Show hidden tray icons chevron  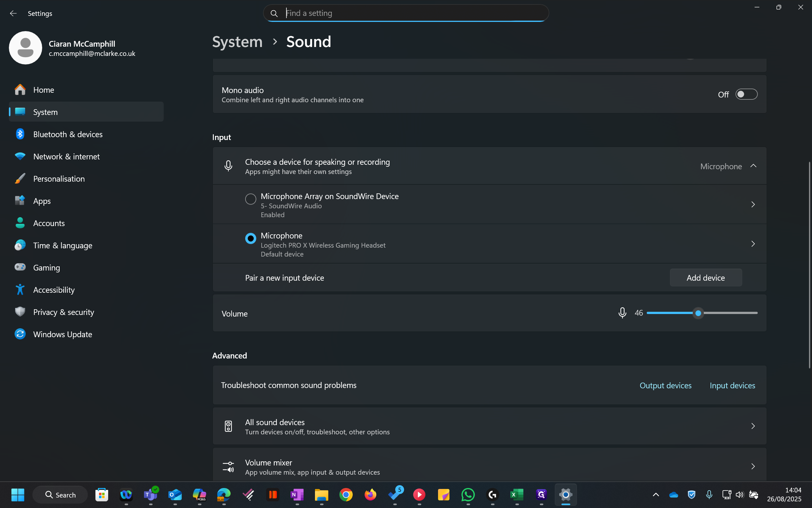[x=656, y=495]
